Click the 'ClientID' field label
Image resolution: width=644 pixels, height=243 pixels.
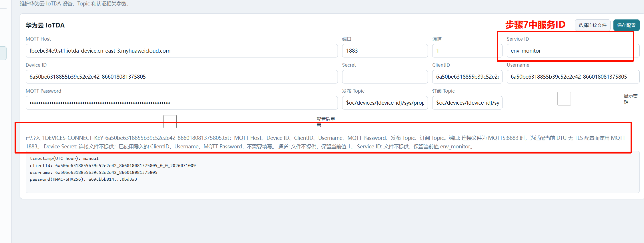click(441, 65)
